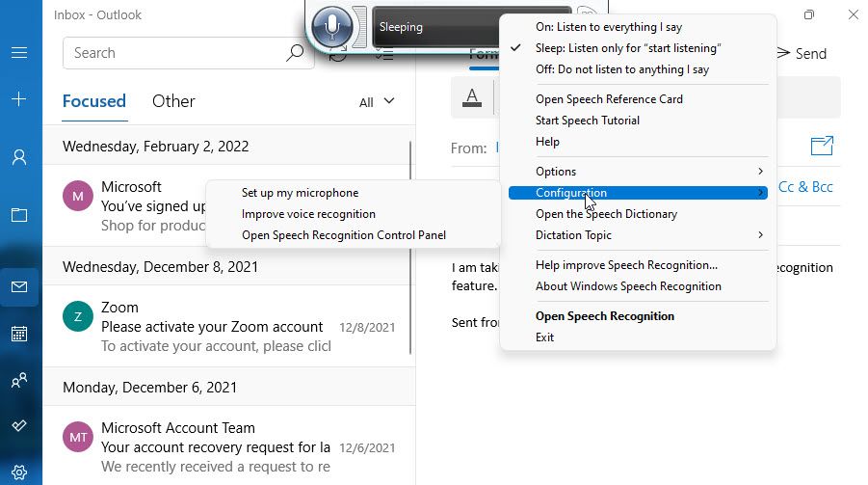Open the hamburger navigation menu

[x=19, y=53]
